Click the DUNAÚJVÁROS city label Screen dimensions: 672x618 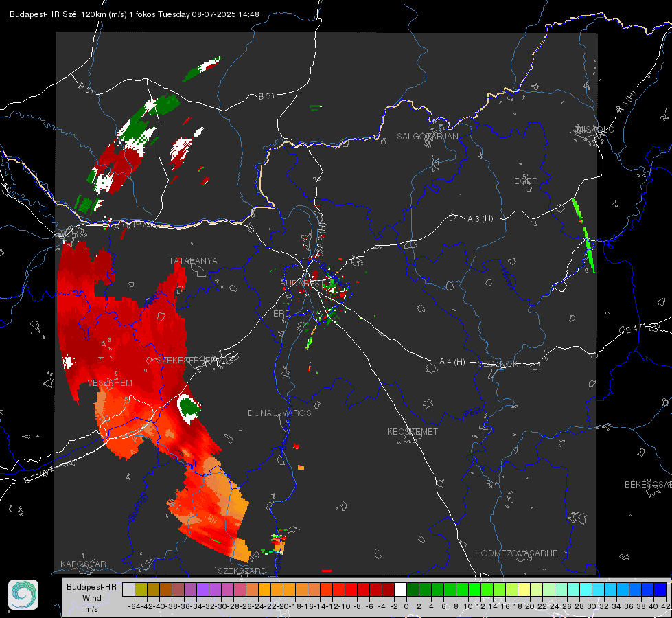tap(279, 413)
